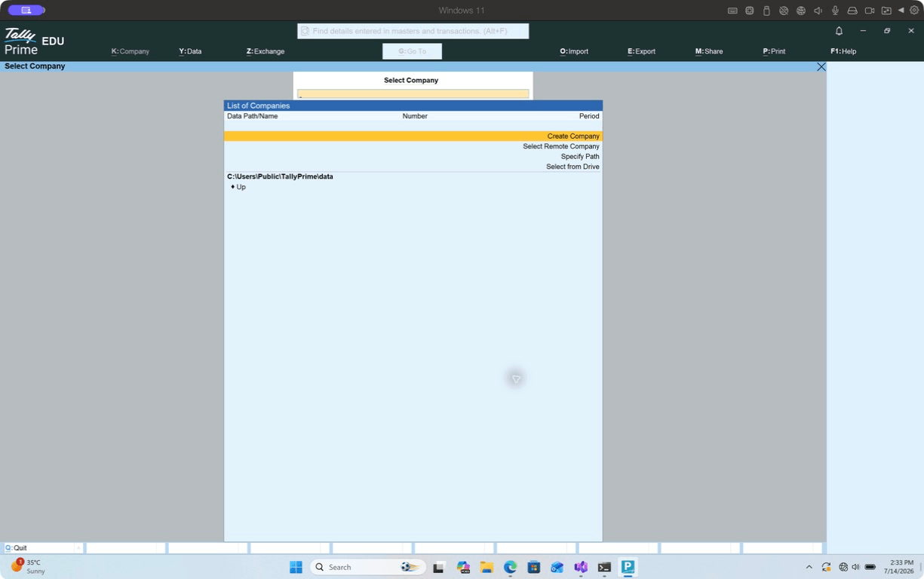Screen dimensions: 924x579
Task: Open the Z:Exchange menu
Action: click(266, 51)
